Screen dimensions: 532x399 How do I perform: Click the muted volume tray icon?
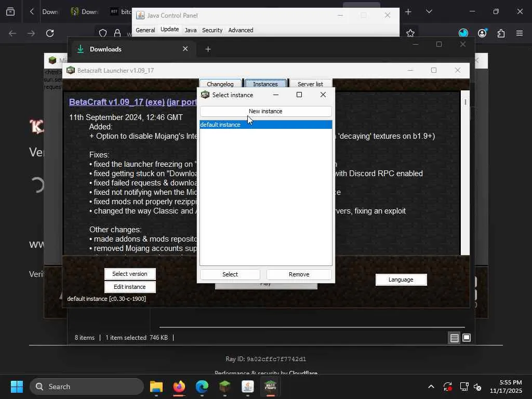point(477,387)
